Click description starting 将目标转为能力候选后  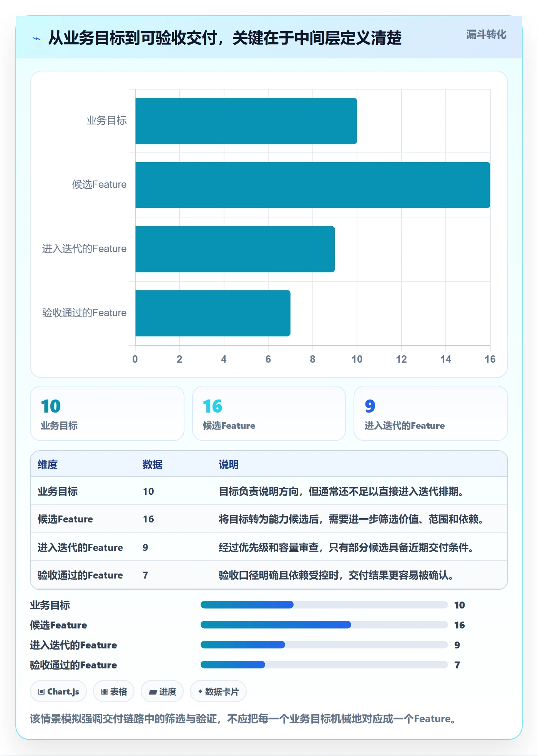352,519
